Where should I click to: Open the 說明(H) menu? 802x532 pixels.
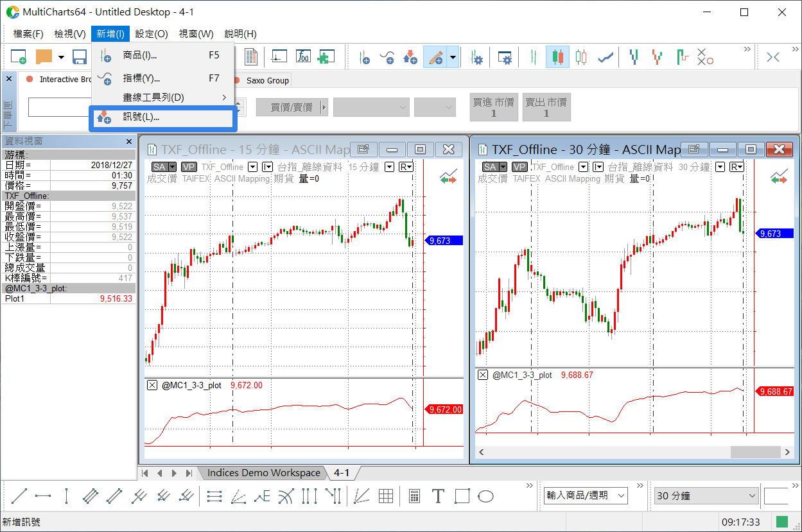240,34
